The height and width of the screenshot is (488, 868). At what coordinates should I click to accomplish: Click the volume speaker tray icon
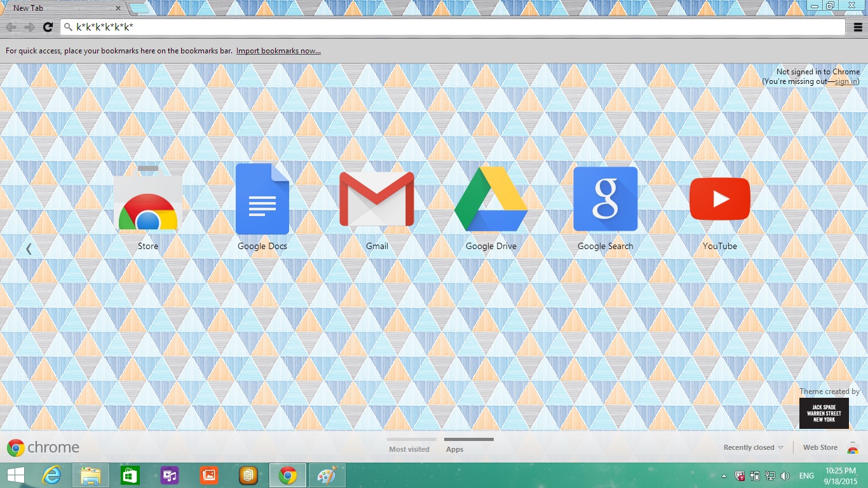pyautogui.click(x=785, y=475)
